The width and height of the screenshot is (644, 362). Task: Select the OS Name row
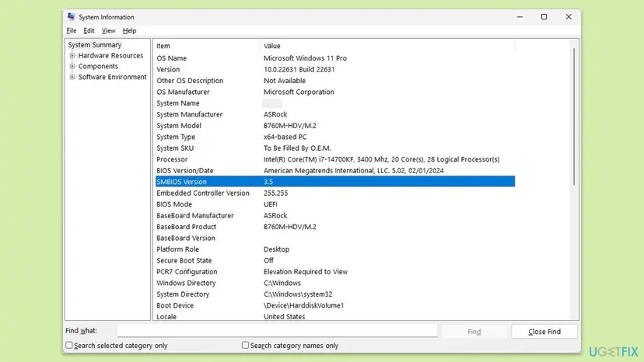pyautogui.click(x=335, y=58)
